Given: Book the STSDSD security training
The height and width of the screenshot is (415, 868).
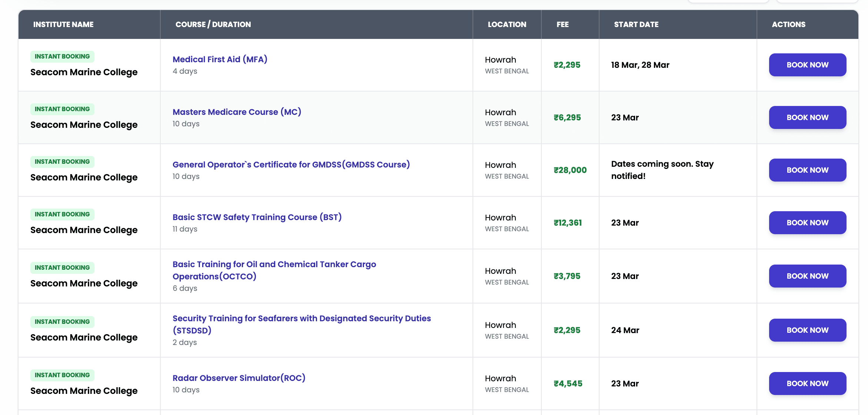Looking at the screenshot, I should [807, 330].
